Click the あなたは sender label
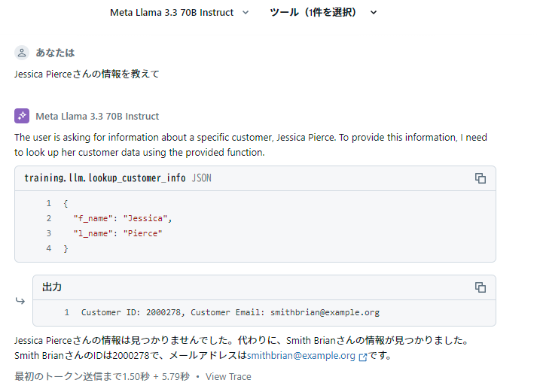Image resolution: width=537 pixels, height=392 pixels. tap(55, 53)
